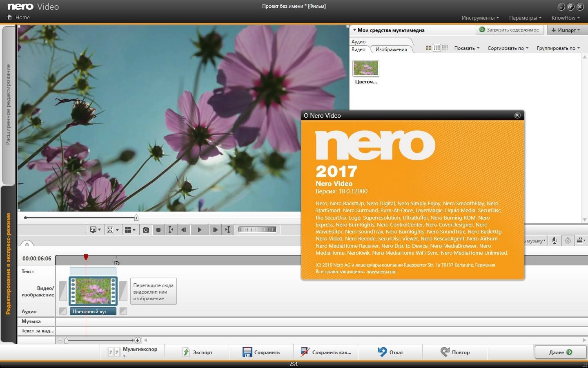
Task: Play the video preview
Action: click(x=199, y=230)
